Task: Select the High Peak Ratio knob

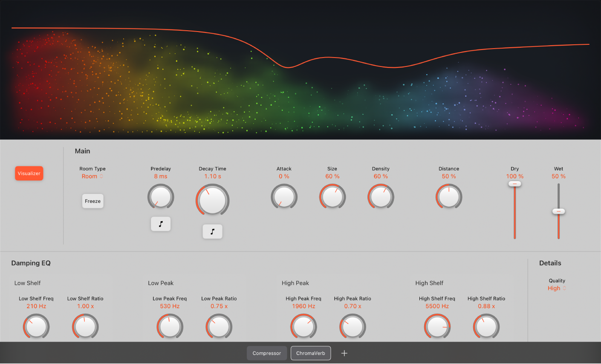Action: 353,326
